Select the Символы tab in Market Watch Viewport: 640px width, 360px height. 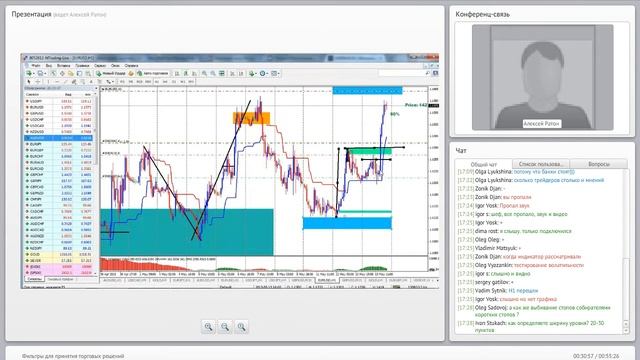pos(34,279)
